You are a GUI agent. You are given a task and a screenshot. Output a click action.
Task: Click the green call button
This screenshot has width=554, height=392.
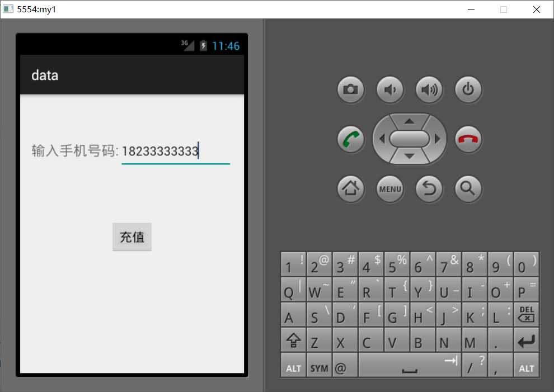350,139
